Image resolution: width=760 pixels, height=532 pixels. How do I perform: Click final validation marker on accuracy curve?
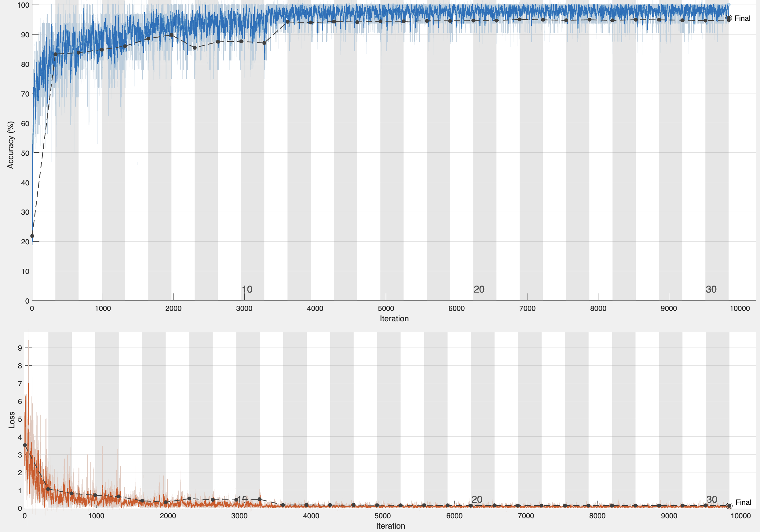click(x=729, y=18)
